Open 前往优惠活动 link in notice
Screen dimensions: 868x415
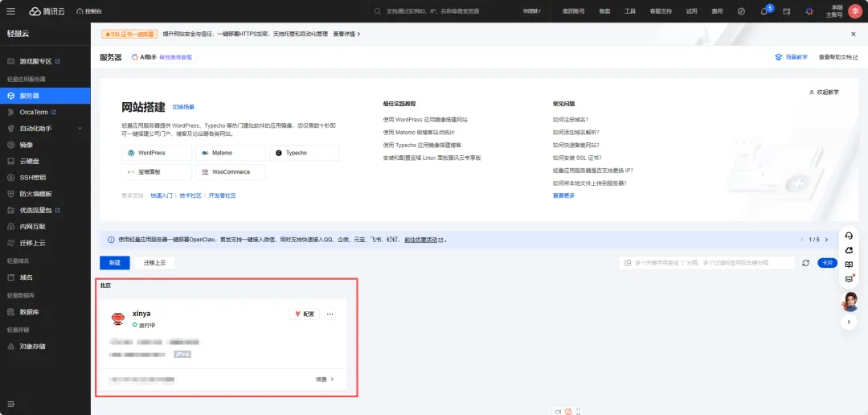click(424, 240)
